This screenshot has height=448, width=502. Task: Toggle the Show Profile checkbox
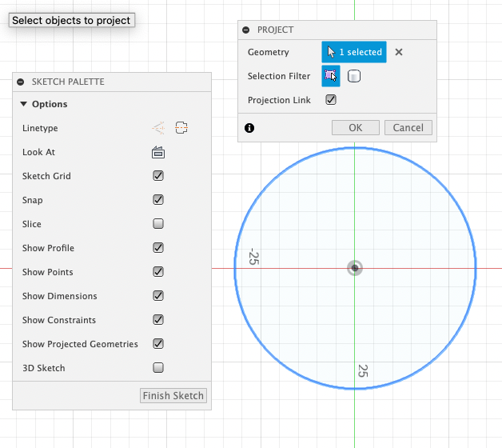coord(158,248)
